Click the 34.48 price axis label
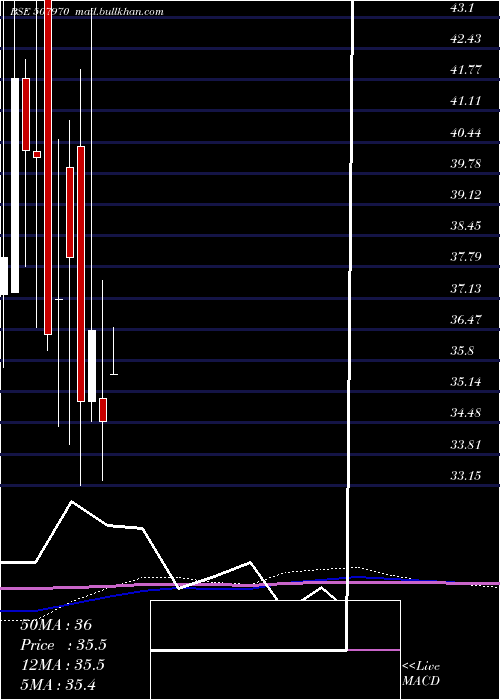Image resolution: width=500 pixels, height=700 pixels. coord(466,413)
